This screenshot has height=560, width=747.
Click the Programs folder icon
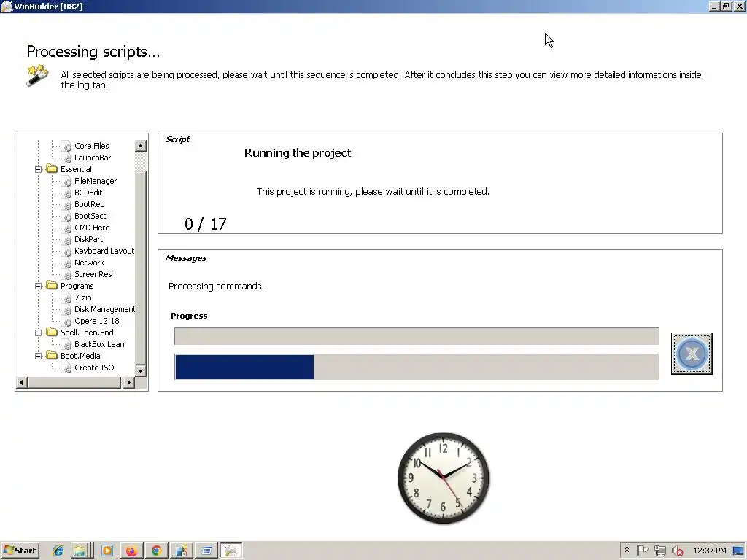(52, 286)
